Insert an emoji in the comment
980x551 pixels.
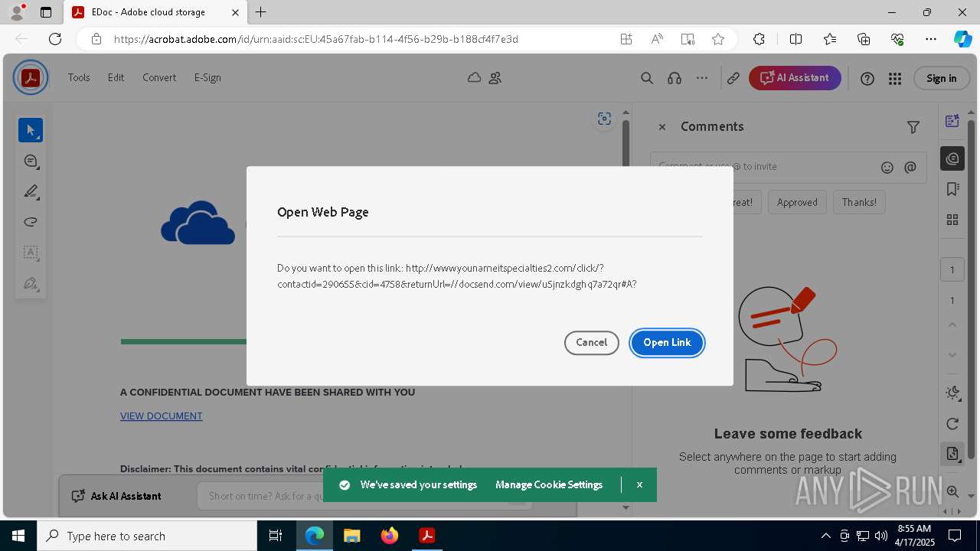pyautogui.click(x=887, y=167)
